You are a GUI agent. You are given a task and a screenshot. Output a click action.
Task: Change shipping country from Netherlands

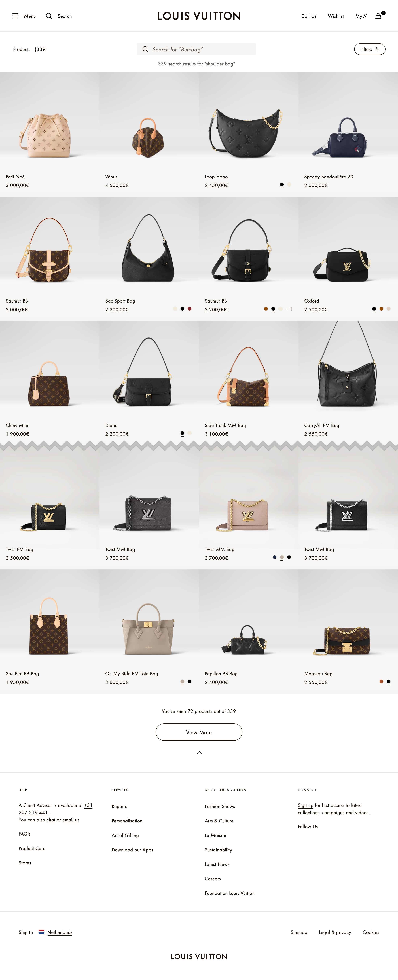coord(60,932)
